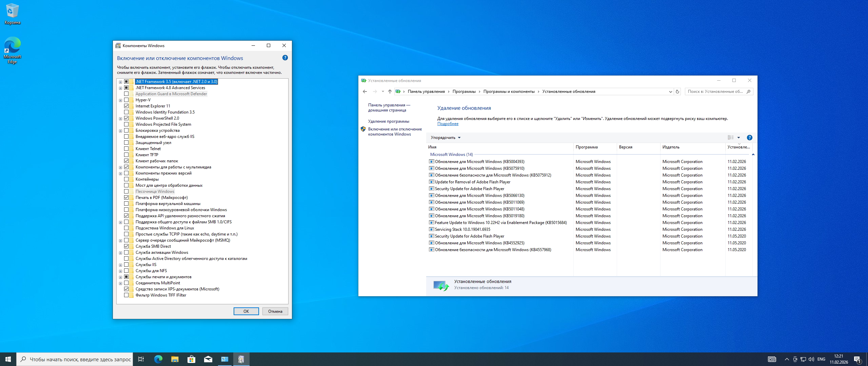868x366 pixels.
Task: Open the view options icon in toolbar
Action: [x=731, y=138]
